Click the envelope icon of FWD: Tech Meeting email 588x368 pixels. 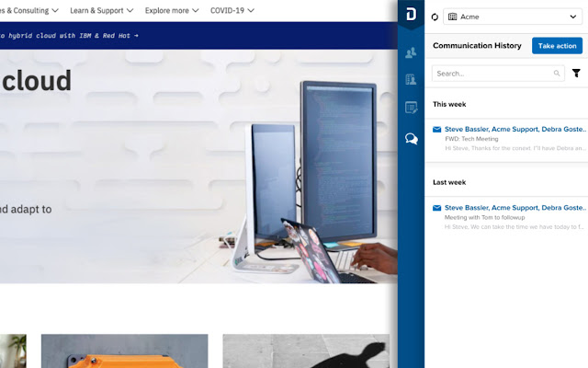click(x=437, y=130)
